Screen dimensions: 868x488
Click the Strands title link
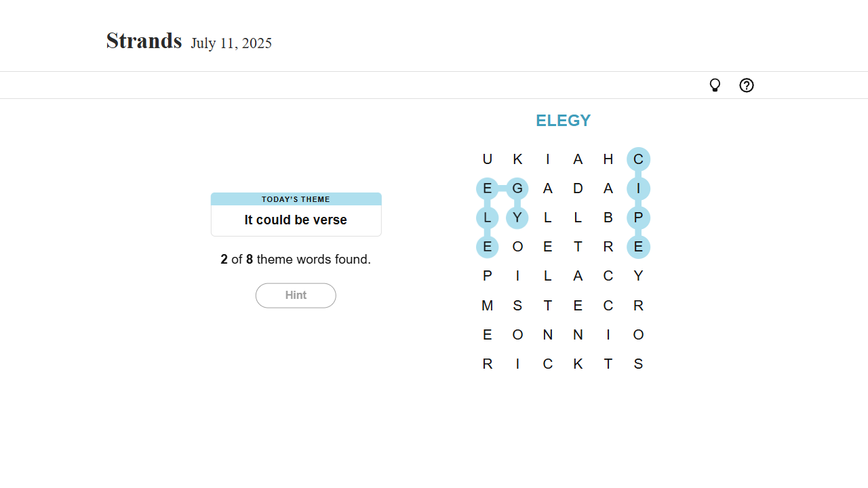(144, 41)
